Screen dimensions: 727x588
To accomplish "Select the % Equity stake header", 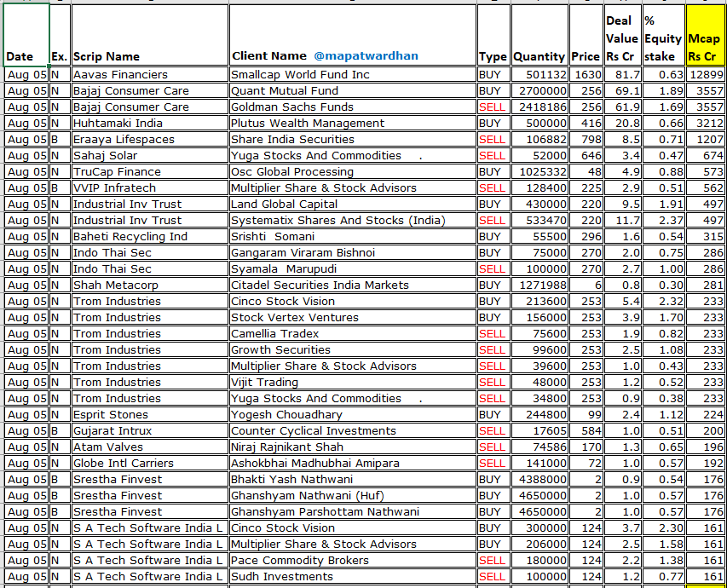I will click(x=663, y=35).
